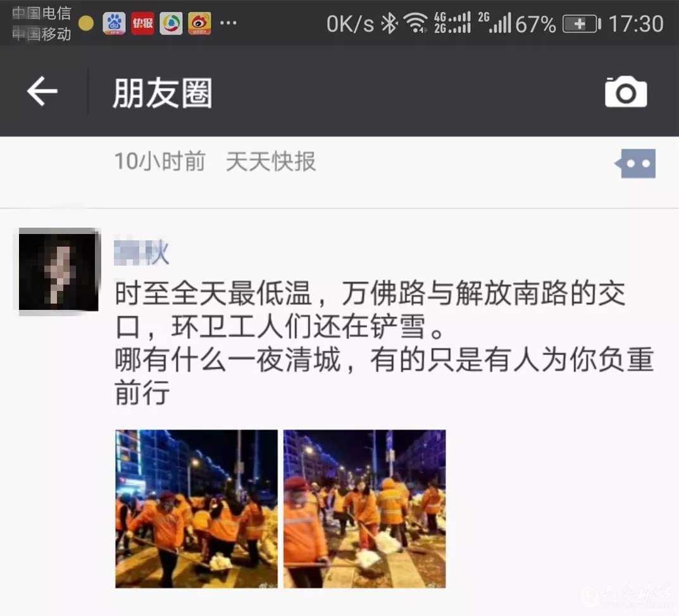
Task: Tap the Weibo eye notification icon
Action: [199, 23]
